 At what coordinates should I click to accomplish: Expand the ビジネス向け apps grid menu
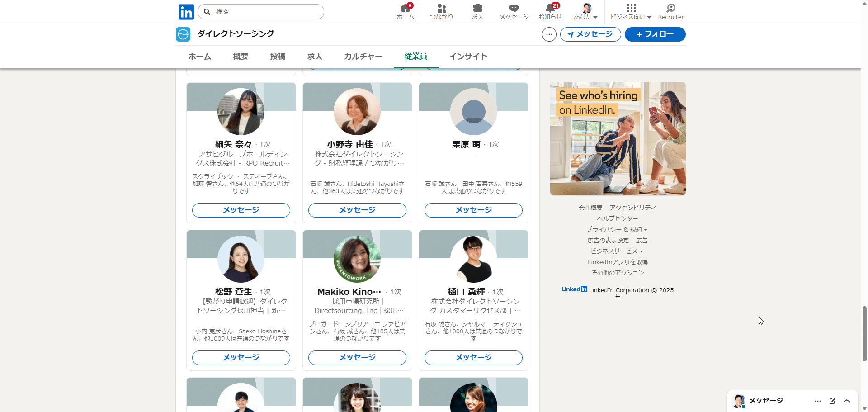click(x=631, y=12)
